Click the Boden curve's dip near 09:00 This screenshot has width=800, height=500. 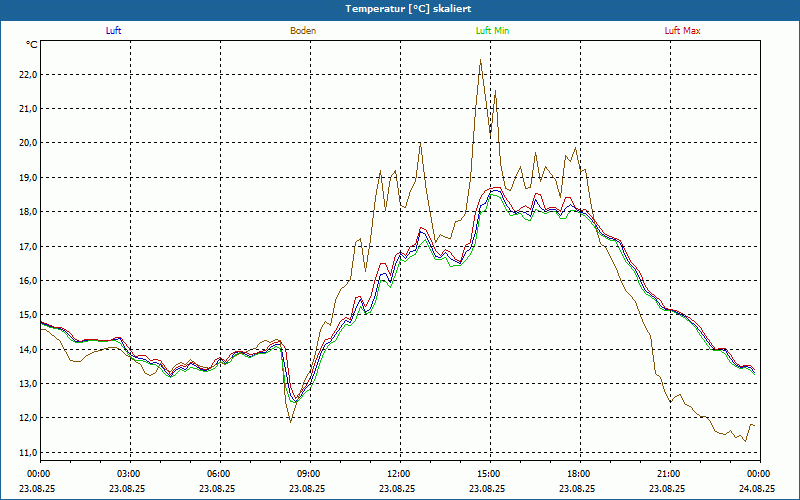[291, 421]
